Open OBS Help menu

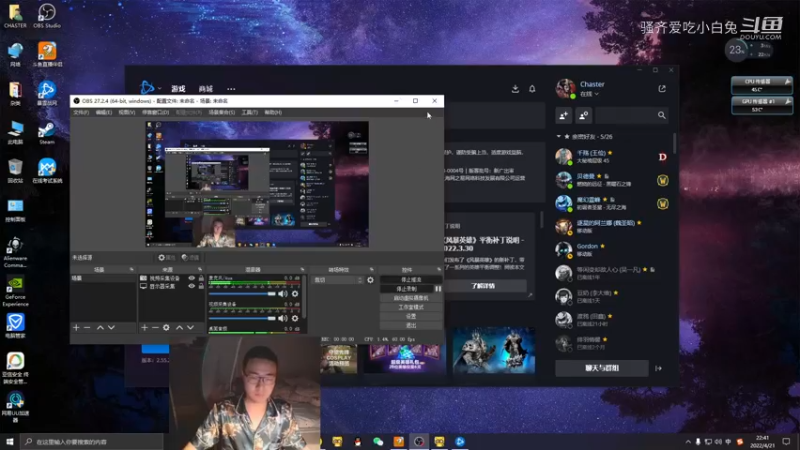click(273, 112)
